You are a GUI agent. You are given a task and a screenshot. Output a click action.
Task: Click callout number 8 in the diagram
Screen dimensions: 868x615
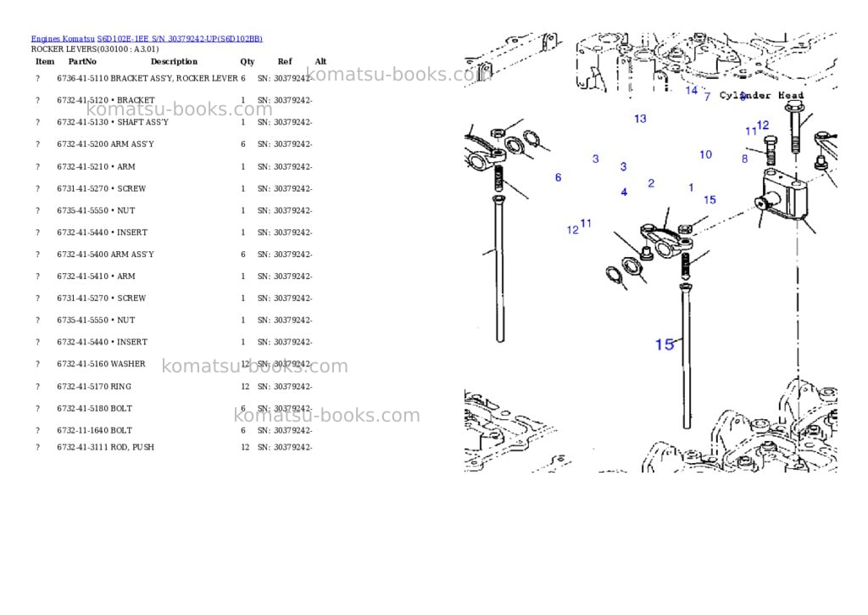point(744,159)
